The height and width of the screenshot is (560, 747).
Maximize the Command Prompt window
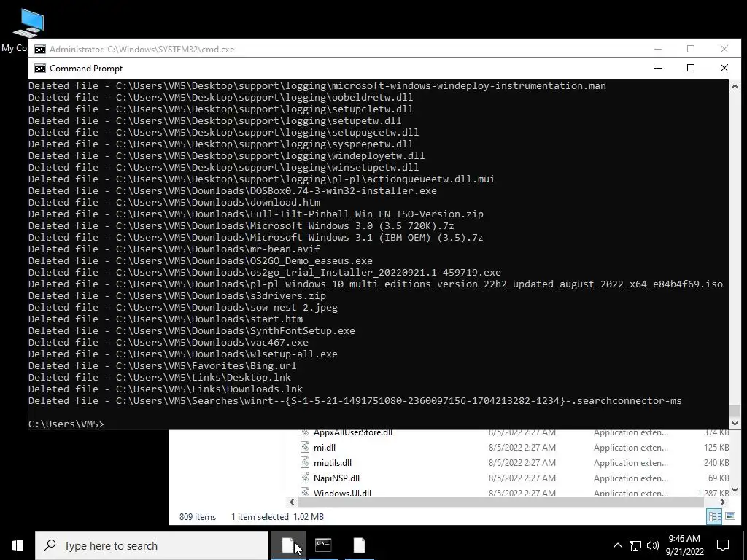click(x=691, y=68)
